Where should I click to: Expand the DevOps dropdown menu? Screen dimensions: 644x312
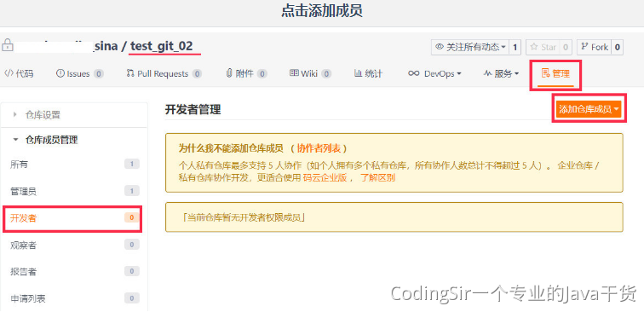coord(434,73)
